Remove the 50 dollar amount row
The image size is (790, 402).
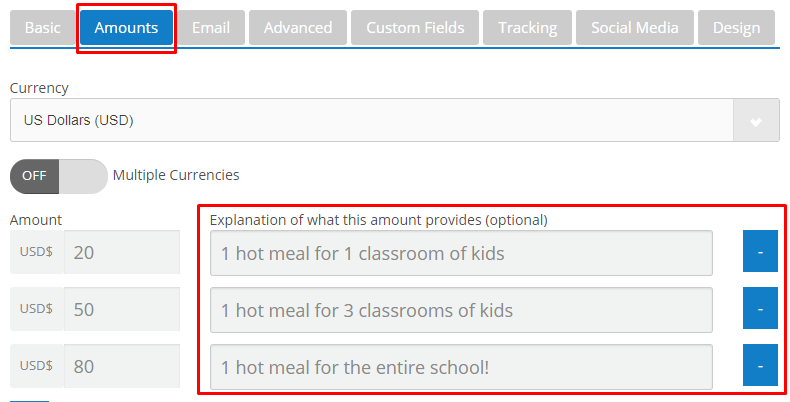(760, 310)
